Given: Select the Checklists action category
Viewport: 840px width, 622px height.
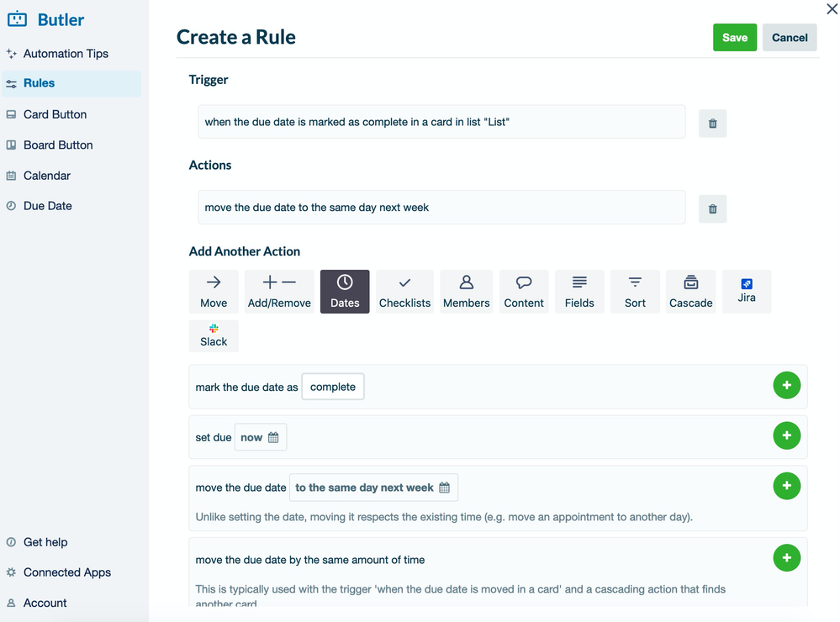Looking at the screenshot, I should click(x=404, y=292).
